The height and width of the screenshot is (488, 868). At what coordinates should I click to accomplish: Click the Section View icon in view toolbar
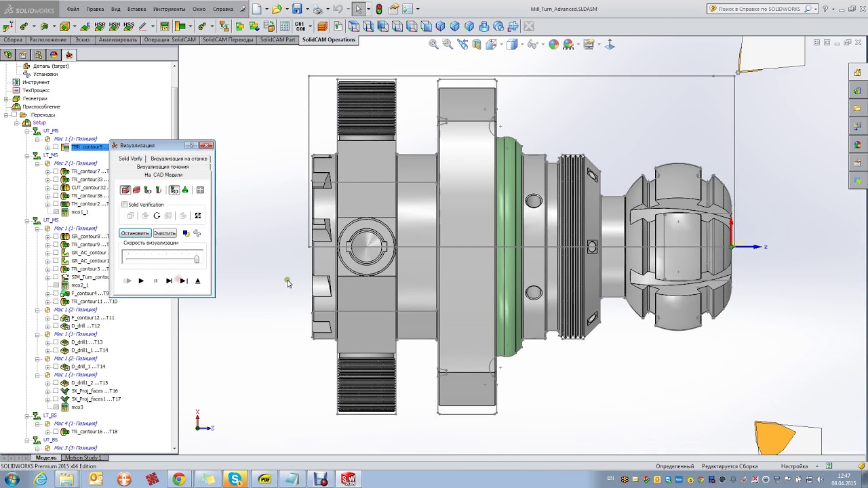click(x=477, y=44)
